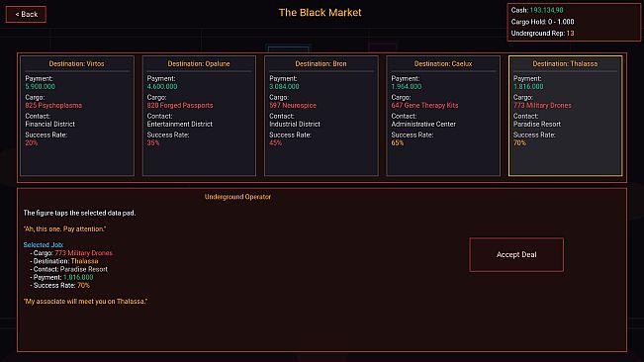Image resolution: width=644 pixels, height=362 pixels.
Task: Click cargo 597 Neurospice
Action: 293,106
